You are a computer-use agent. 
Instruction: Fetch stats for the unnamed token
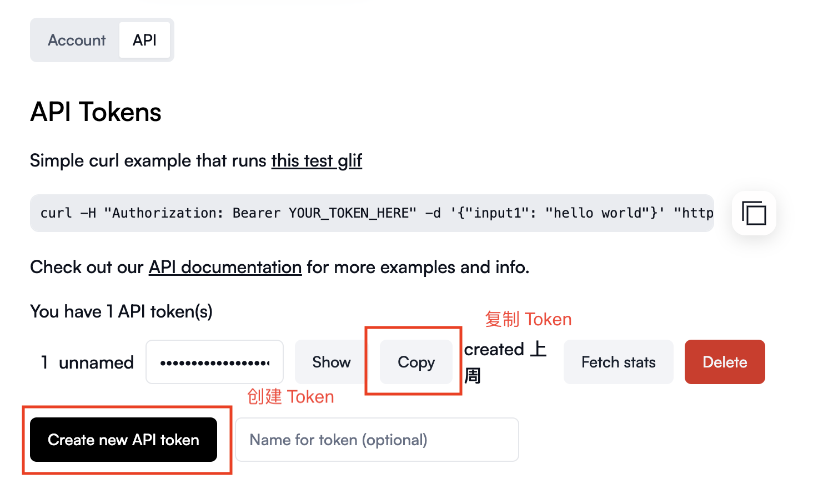click(618, 362)
